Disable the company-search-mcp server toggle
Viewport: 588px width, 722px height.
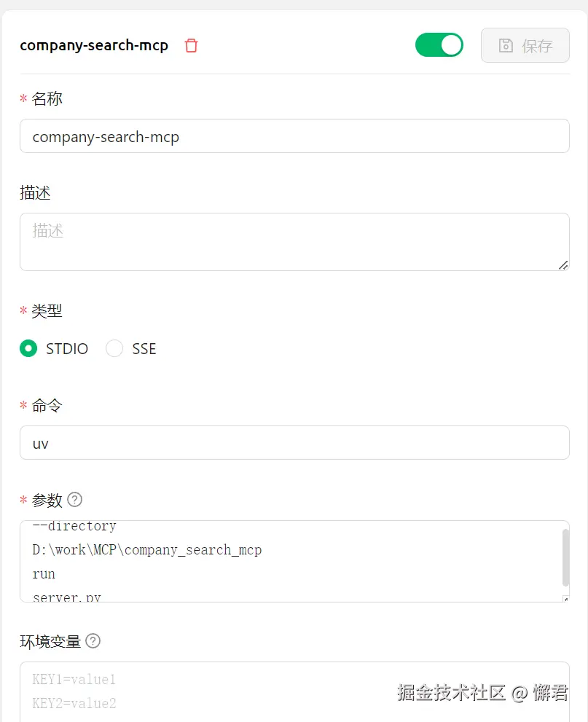439,45
